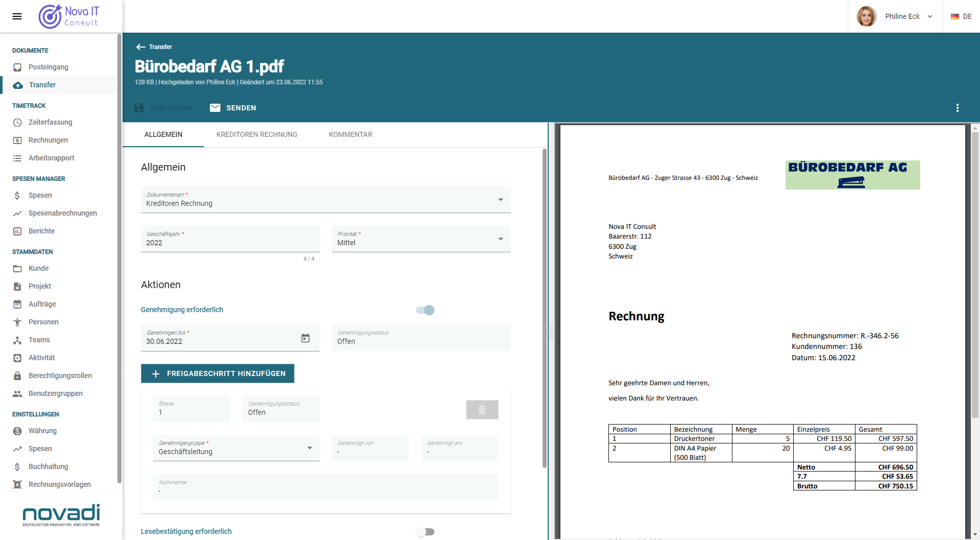Select the Transfer cloud upload icon
980x540 pixels.
[18, 85]
